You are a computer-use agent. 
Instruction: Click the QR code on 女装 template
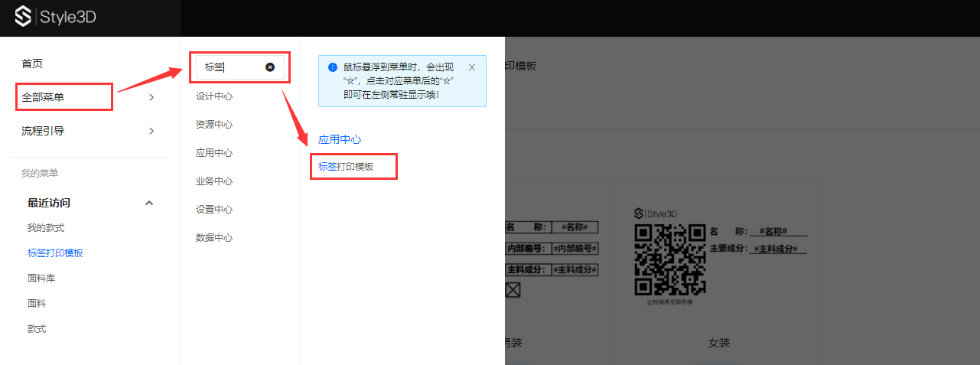(x=670, y=259)
